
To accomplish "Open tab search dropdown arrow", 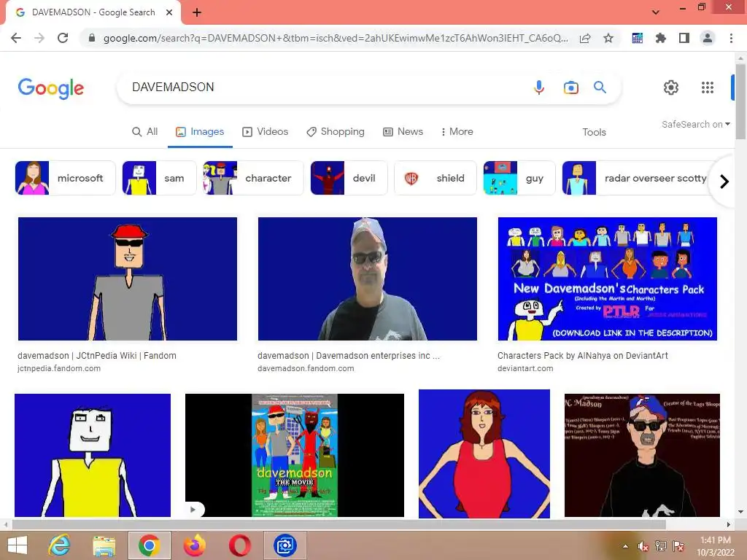I will pos(656,12).
